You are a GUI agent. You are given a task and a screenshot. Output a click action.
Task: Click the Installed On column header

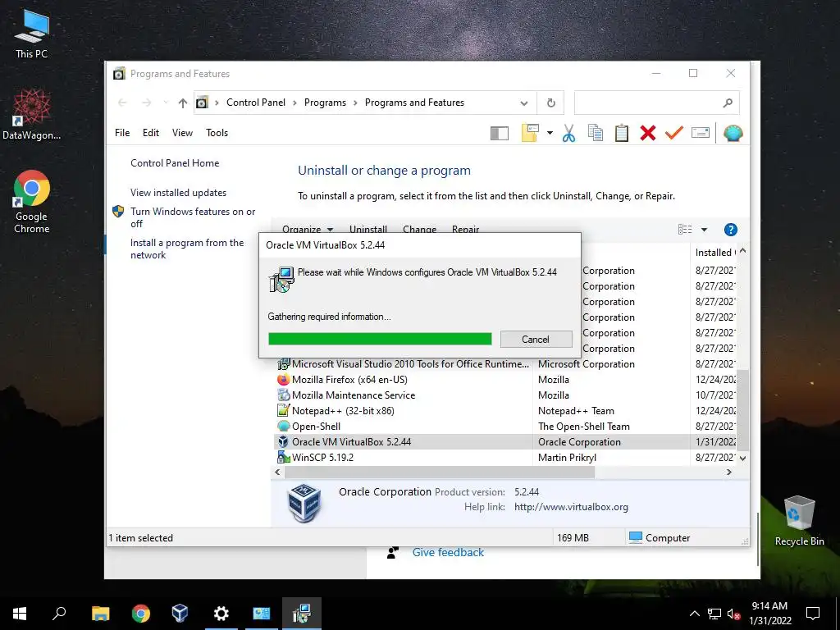[714, 253]
